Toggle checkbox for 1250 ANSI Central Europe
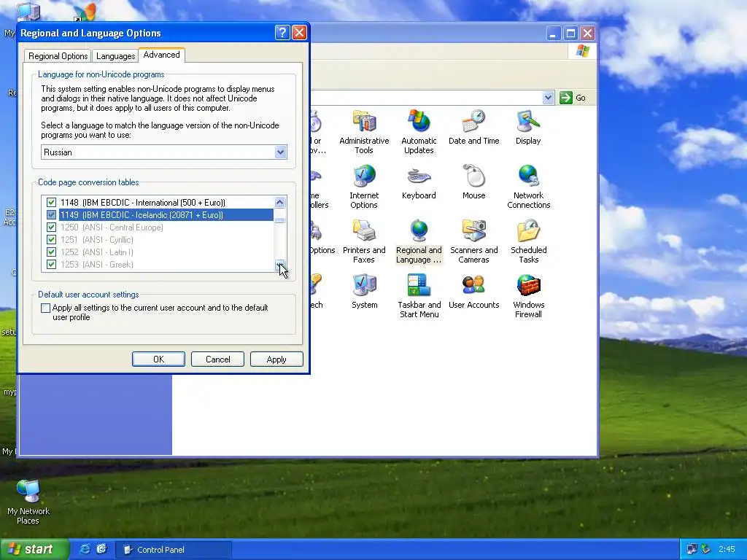This screenshot has width=747, height=560. click(52, 227)
